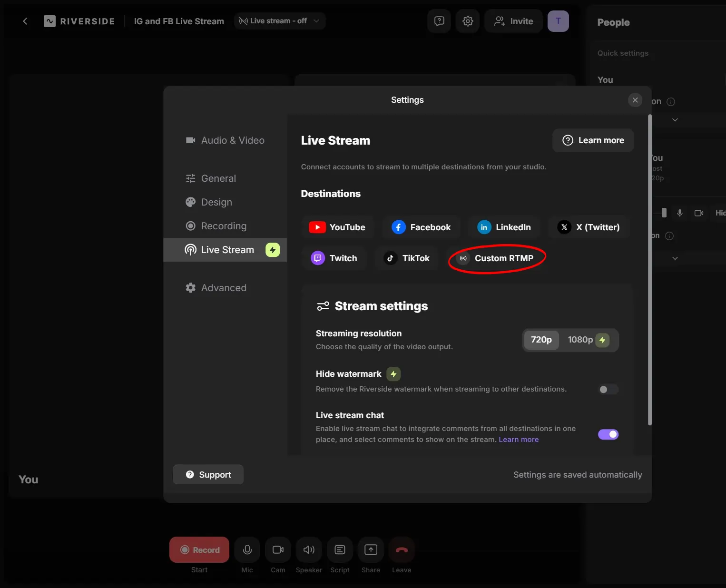726x588 pixels.
Task: Leave the studio with the red phone
Action: (x=402, y=550)
